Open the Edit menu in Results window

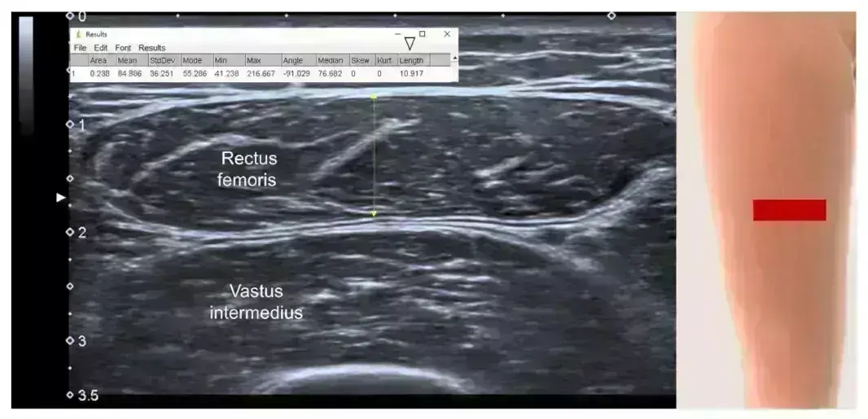[100, 48]
